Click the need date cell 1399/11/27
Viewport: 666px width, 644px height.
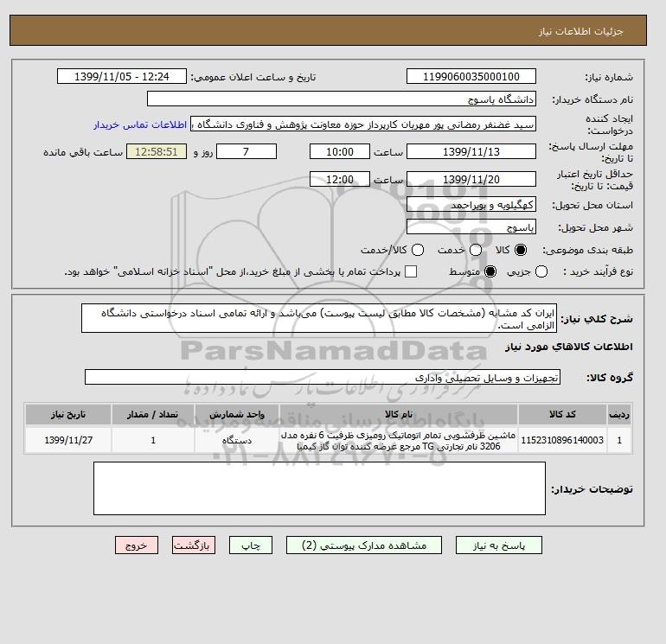tap(68, 440)
